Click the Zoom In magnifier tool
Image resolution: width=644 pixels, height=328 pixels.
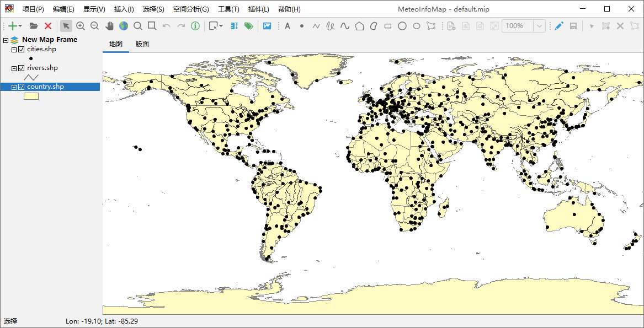click(81, 26)
